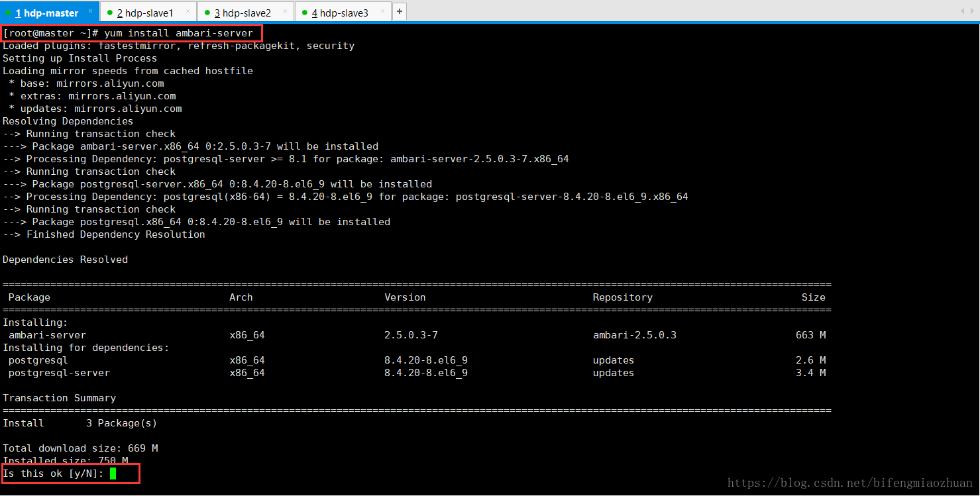Click the 'Loaded plugins: fastestmirror' line
Image resolution: width=980 pixels, height=496 pixels.
(179, 46)
